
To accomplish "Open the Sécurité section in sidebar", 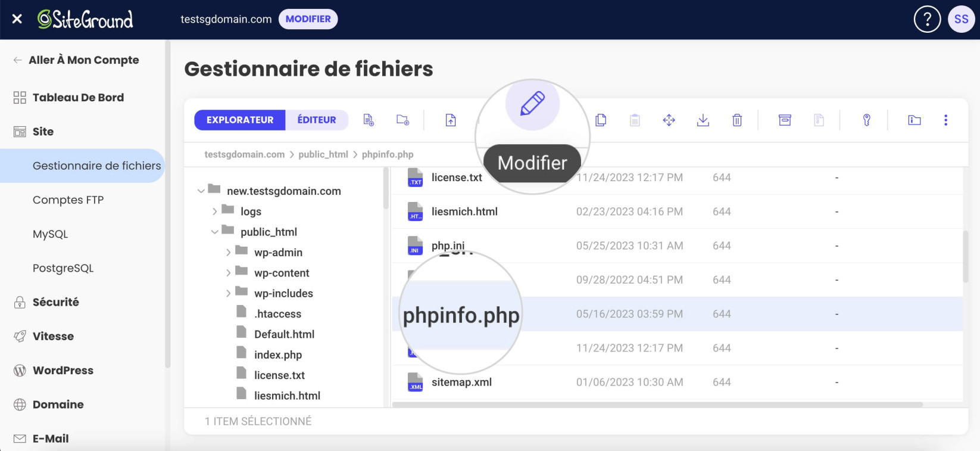I will pos(55,302).
